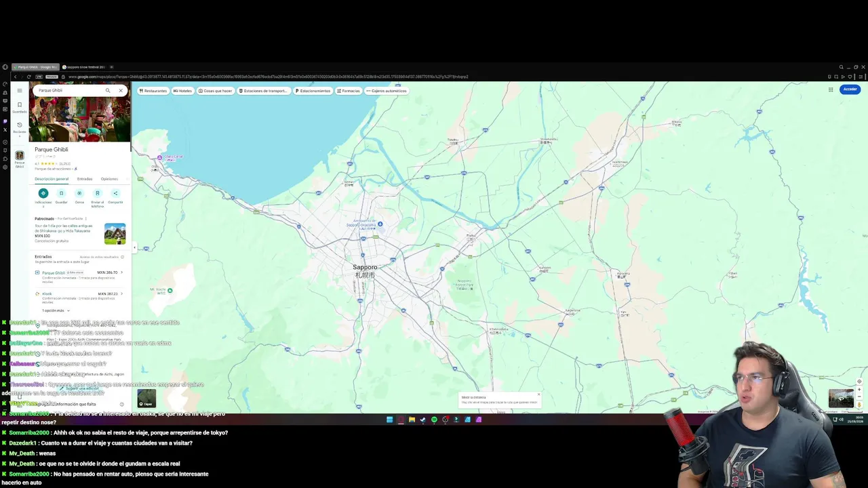Zoom out on the map

point(859,397)
